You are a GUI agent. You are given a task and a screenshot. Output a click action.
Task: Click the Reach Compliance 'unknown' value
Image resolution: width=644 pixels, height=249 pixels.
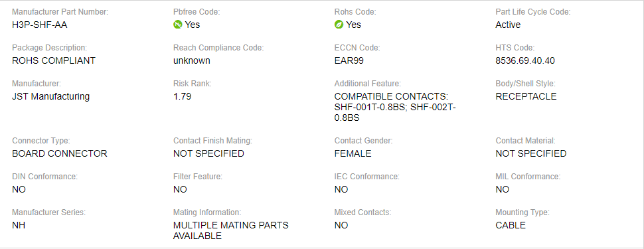click(192, 61)
